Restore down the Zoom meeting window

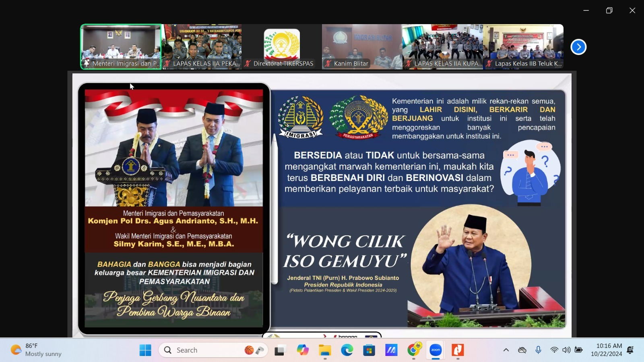point(609,10)
